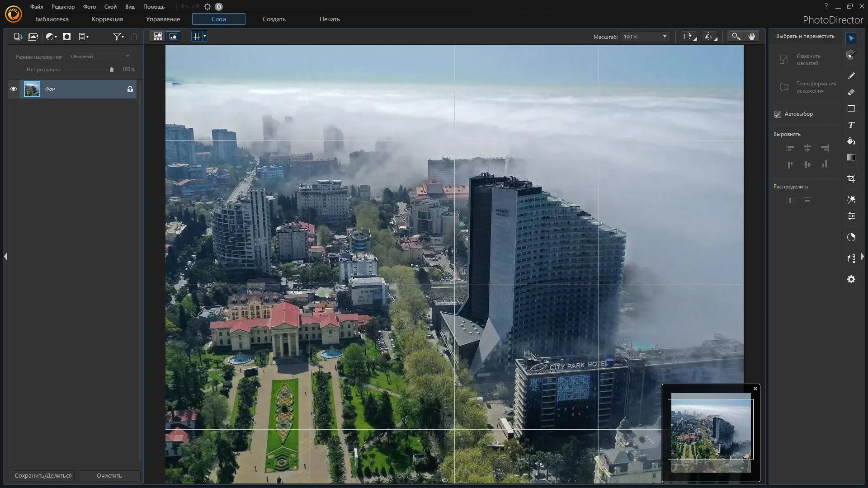Switch to viewer only mode
Viewport: 868px width, 488px height.
click(x=173, y=36)
